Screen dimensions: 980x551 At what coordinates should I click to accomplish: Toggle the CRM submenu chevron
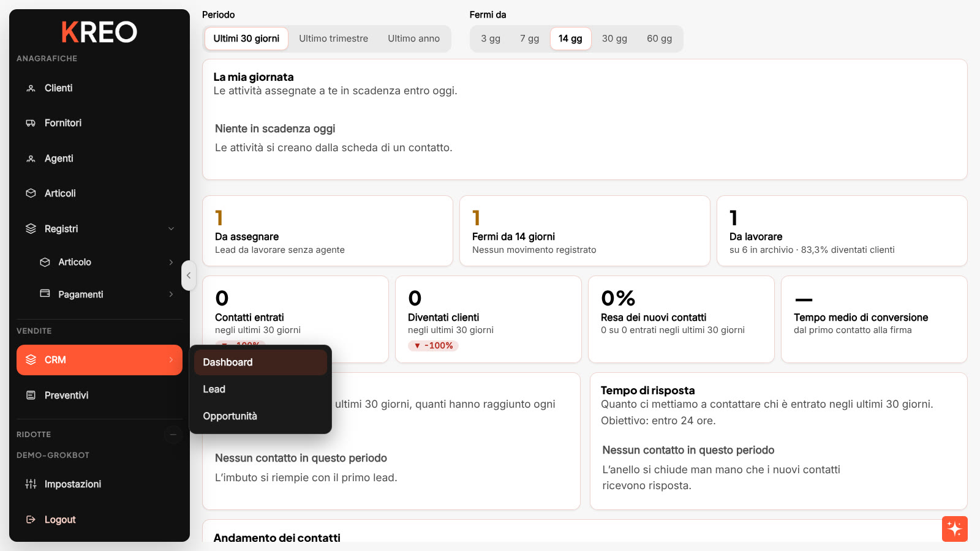click(x=171, y=360)
